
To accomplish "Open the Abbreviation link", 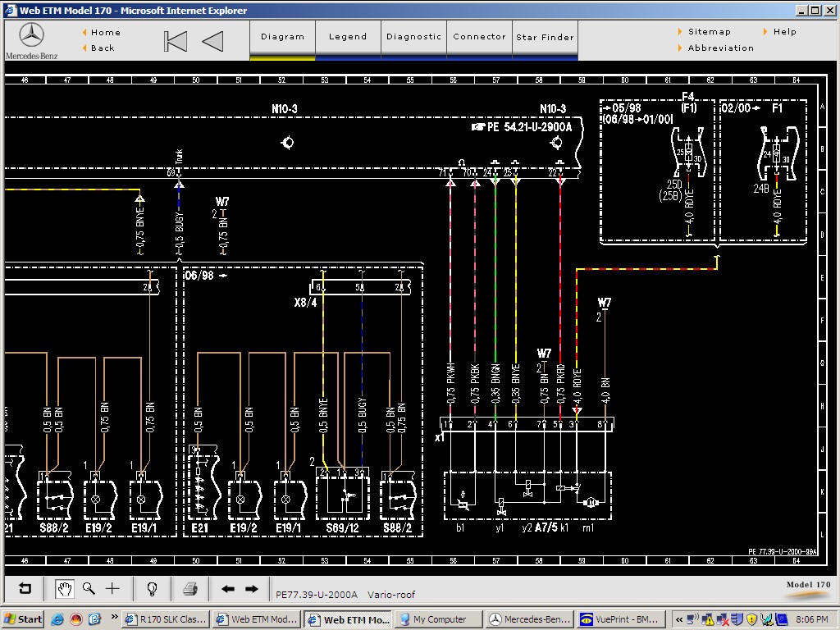I will (x=715, y=48).
